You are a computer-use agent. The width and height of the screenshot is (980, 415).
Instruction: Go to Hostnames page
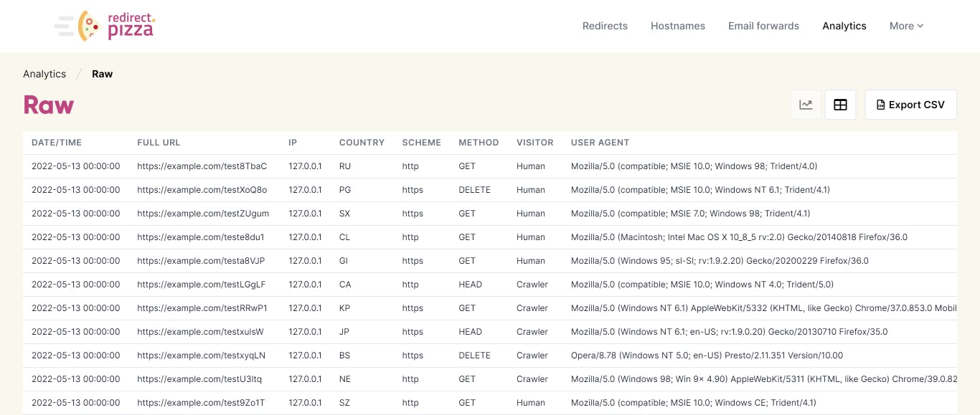coord(678,26)
